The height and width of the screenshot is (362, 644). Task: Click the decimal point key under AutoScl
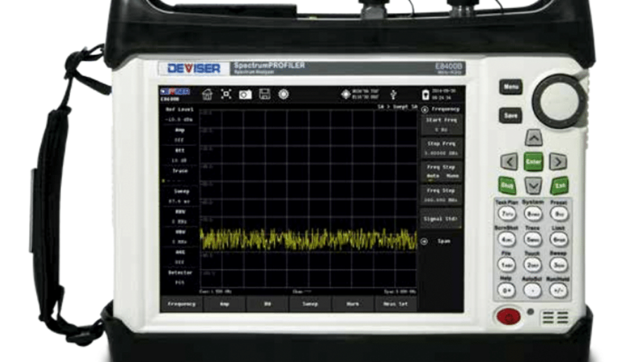(x=533, y=290)
